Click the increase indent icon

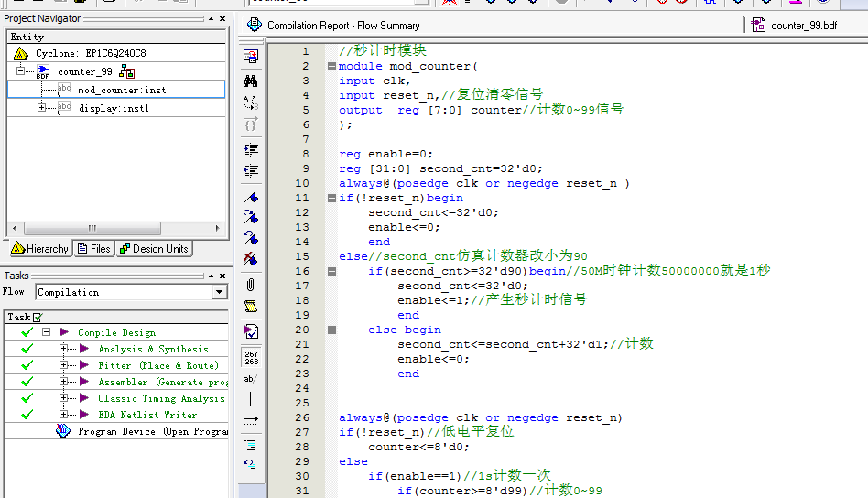tap(250, 149)
